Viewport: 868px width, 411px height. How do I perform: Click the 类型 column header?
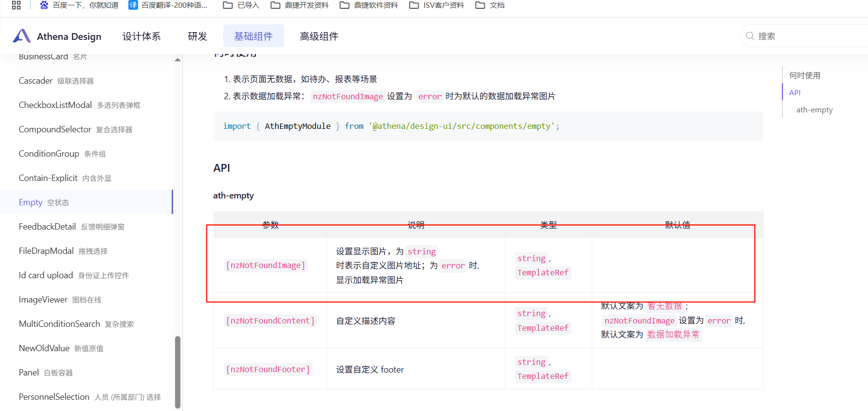coord(549,225)
